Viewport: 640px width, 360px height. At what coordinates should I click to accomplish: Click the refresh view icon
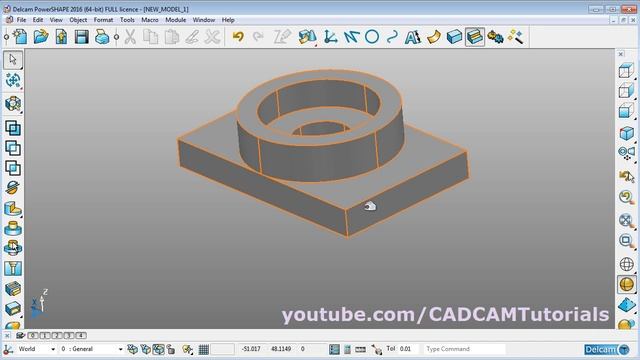[626, 197]
